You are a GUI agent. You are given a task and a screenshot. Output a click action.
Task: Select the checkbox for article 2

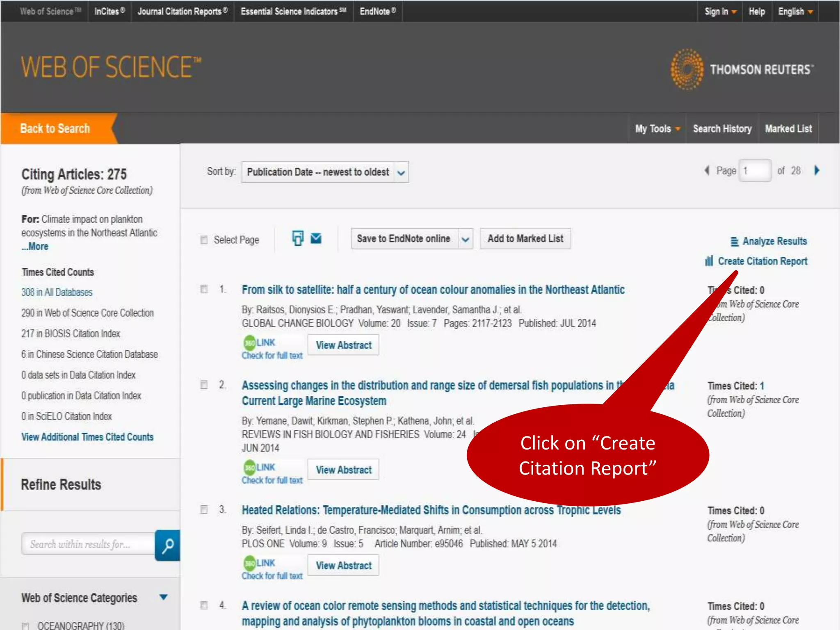click(x=204, y=385)
